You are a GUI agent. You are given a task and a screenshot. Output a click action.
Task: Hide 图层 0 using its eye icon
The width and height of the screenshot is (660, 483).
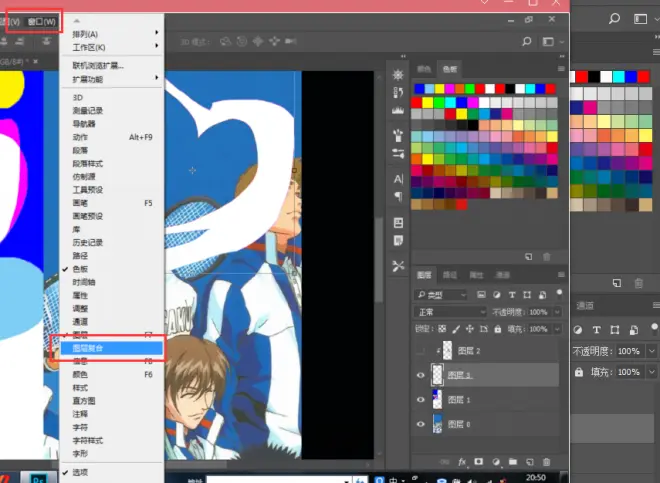pos(420,424)
